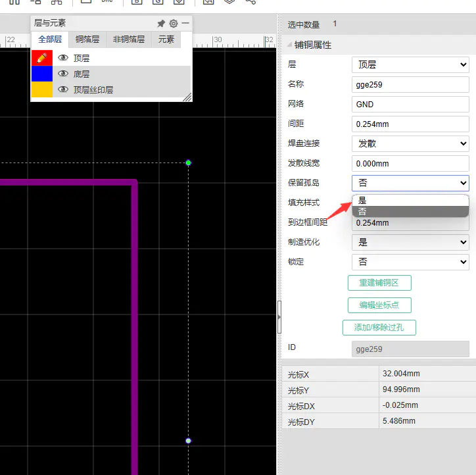The image size is (476, 475).
Task: Expand the 焊盘连接 dropdown
Action: (x=410, y=143)
